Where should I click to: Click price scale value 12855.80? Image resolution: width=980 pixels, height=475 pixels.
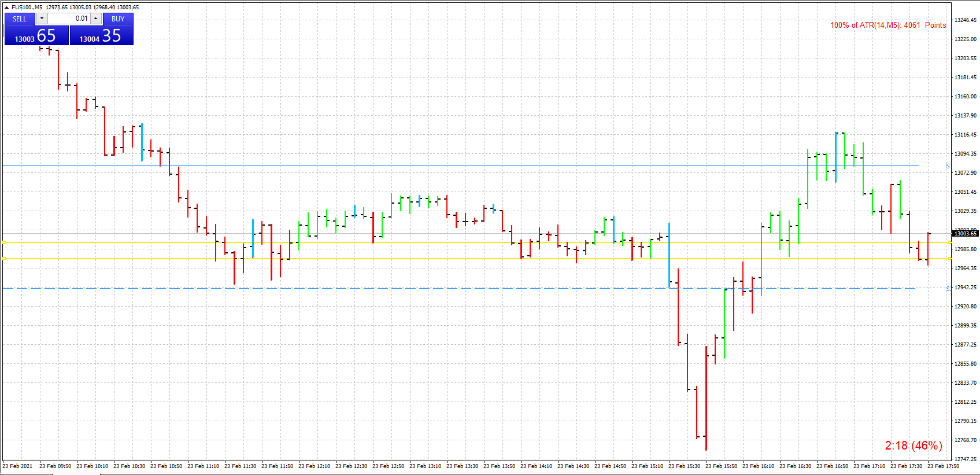coord(966,364)
